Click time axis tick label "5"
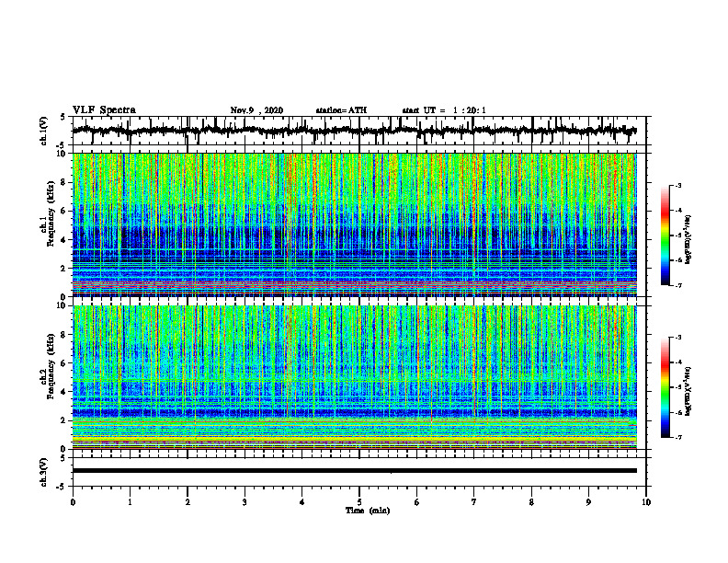Viewport: 728px width, 563px height. tap(359, 502)
